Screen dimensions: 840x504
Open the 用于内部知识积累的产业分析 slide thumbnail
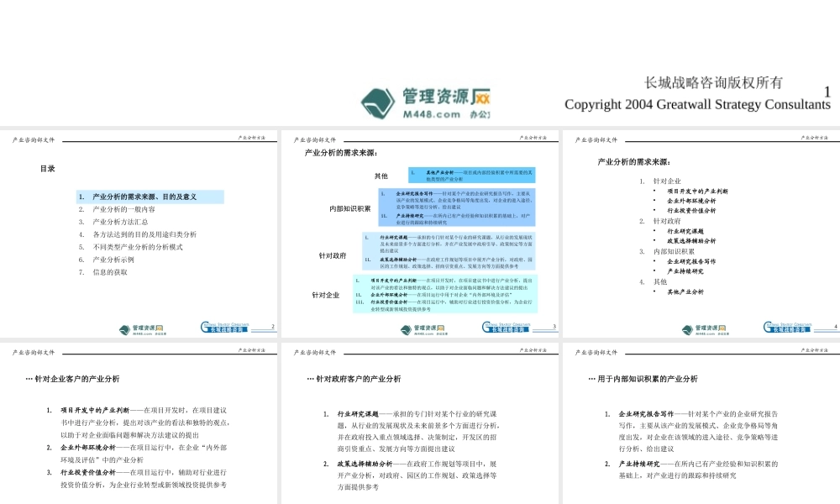[x=701, y=423]
